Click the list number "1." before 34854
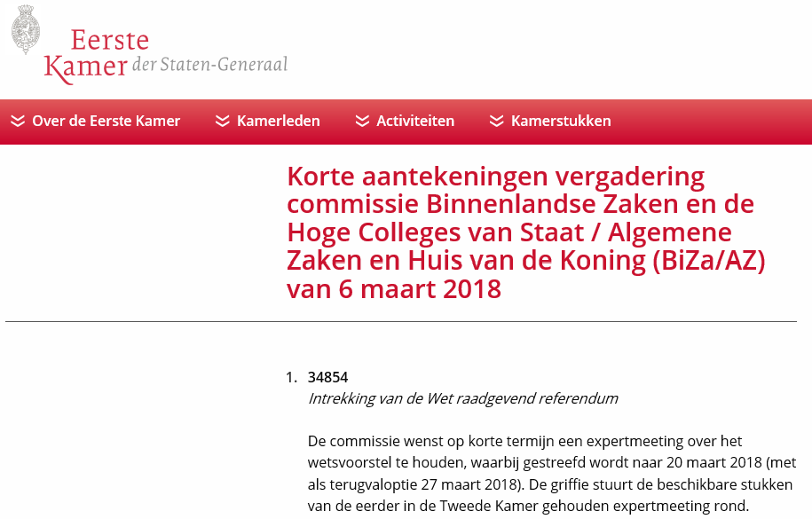This screenshot has height=519, width=812. [x=291, y=377]
